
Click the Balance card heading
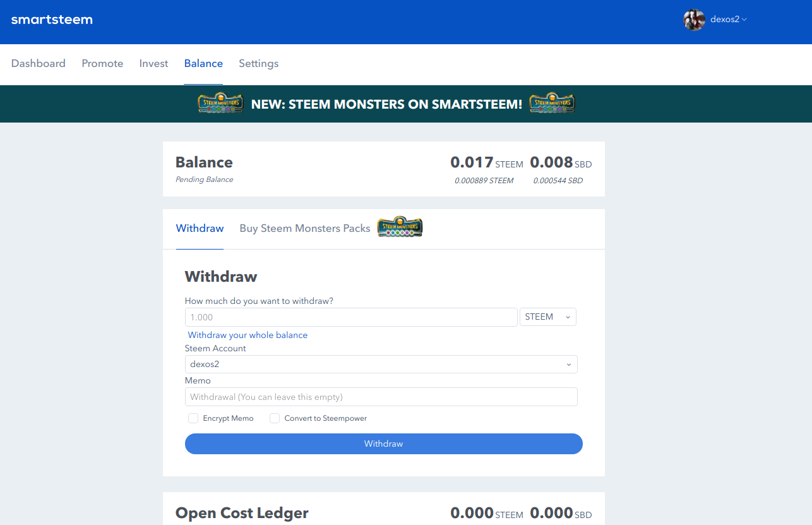(x=204, y=162)
